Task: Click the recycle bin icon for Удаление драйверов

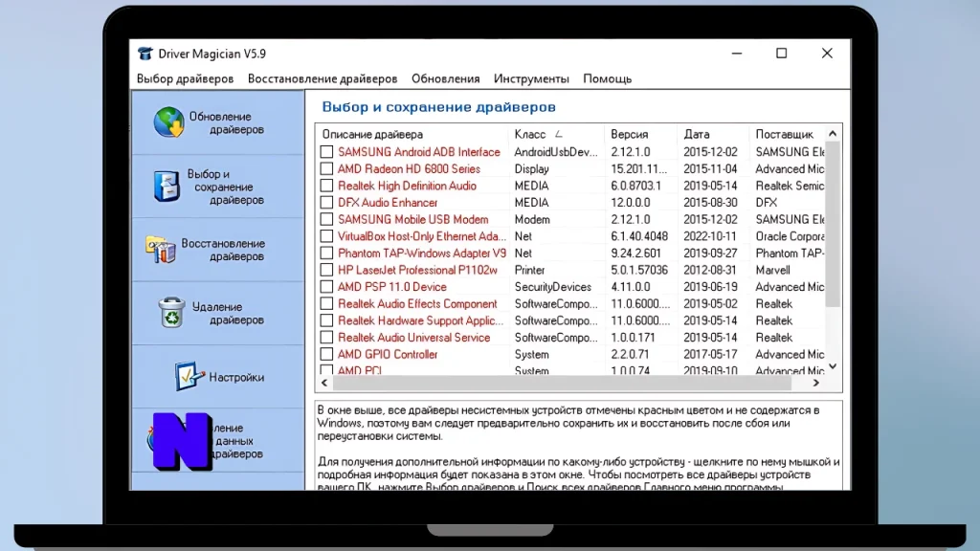Action: pos(171,313)
